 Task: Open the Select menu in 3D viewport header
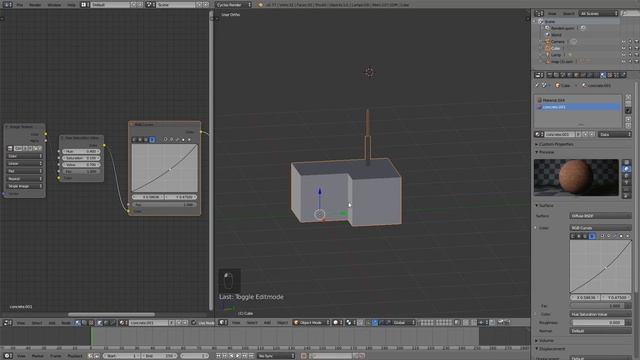pyautogui.click(x=252, y=322)
